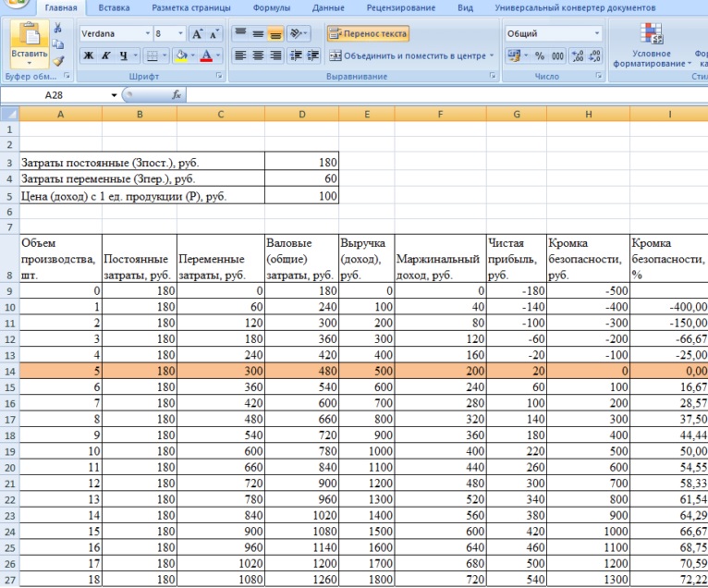Align cell content to middle

coord(258,33)
